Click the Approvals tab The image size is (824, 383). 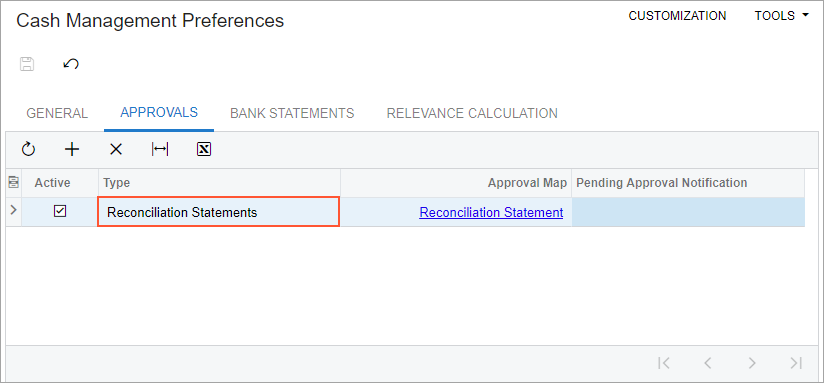coord(159,112)
